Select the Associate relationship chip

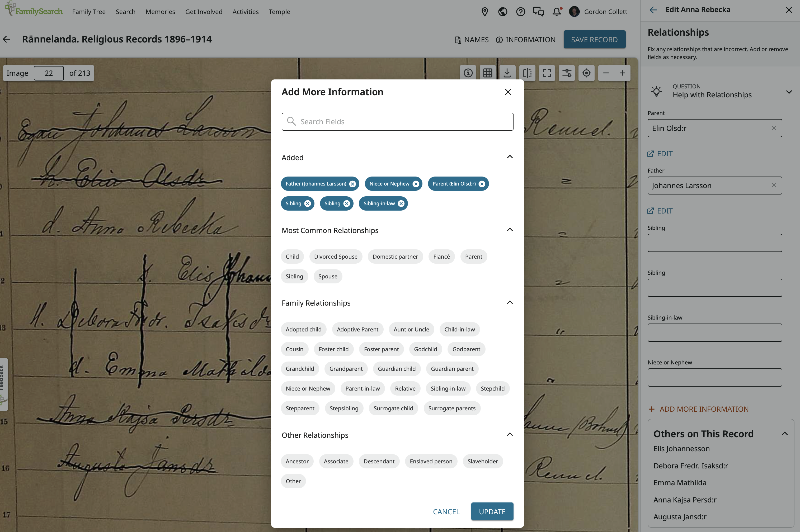click(x=336, y=461)
